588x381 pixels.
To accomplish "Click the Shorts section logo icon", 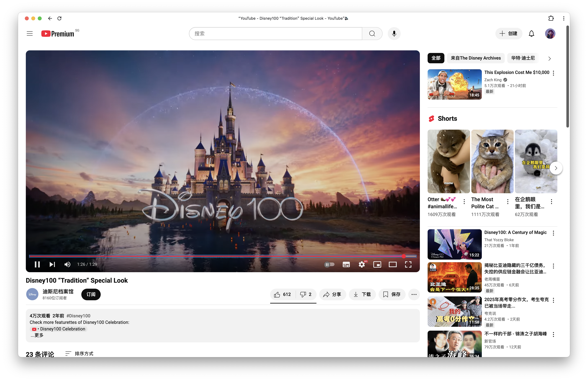I will pyautogui.click(x=431, y=119).
